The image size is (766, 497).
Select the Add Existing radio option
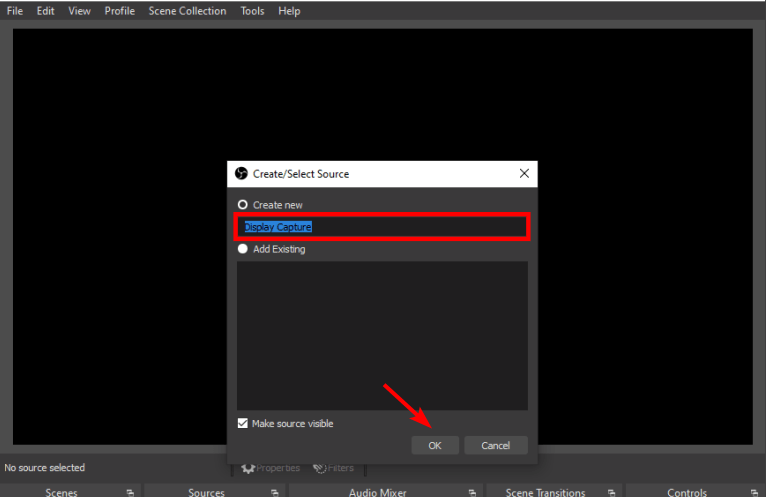click(x=242, y=249)
